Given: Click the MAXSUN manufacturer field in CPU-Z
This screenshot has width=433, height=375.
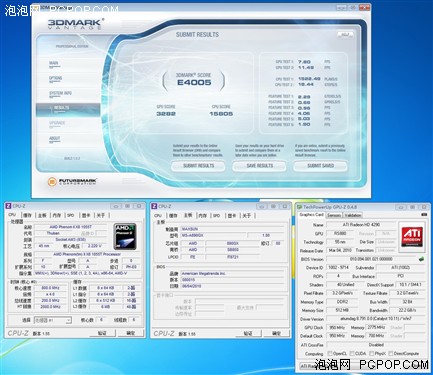Looking at the screenshot, I should click(x=233, y=229).
